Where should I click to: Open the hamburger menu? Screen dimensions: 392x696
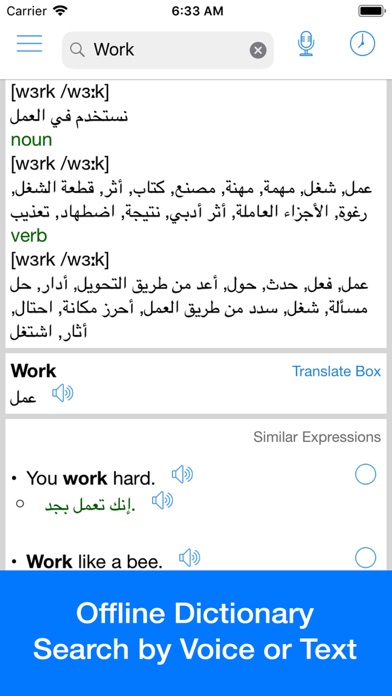coord(29,44)
